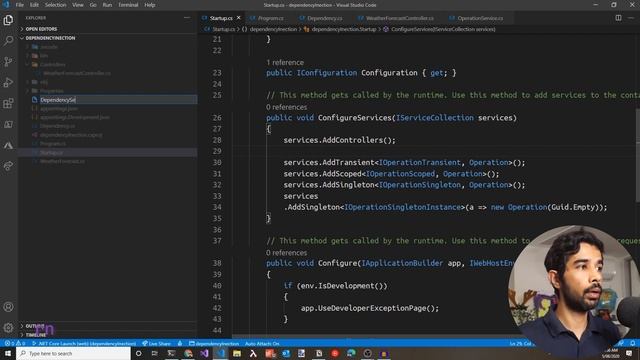640x360 pixels.
Task: Click the editor vertical scrollbar
Action: coord(637,155)
